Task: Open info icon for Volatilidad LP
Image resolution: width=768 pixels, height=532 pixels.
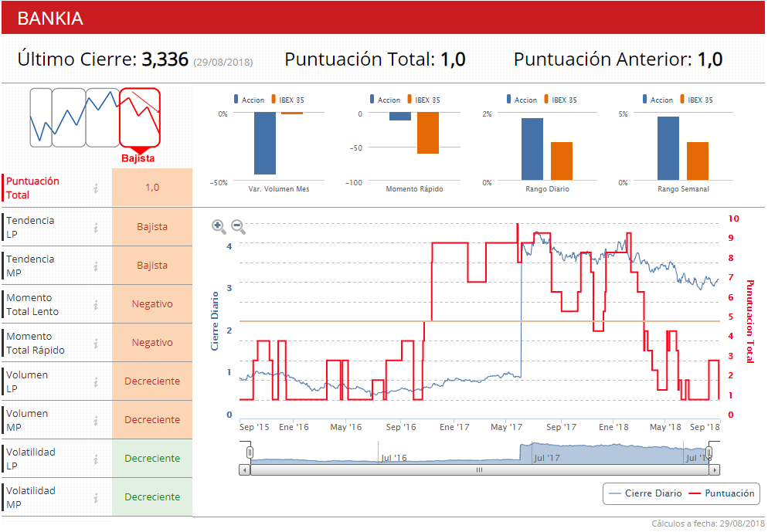Action: (96, 459)
